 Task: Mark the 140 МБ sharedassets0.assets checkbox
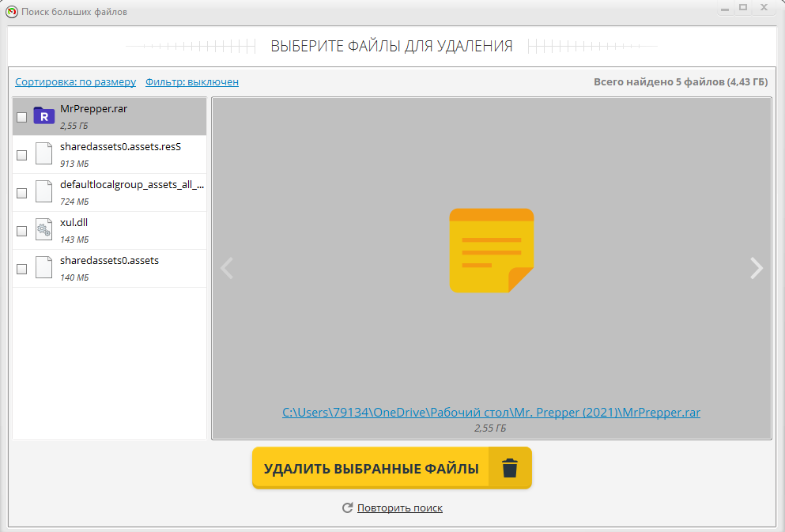pos(21,270)
